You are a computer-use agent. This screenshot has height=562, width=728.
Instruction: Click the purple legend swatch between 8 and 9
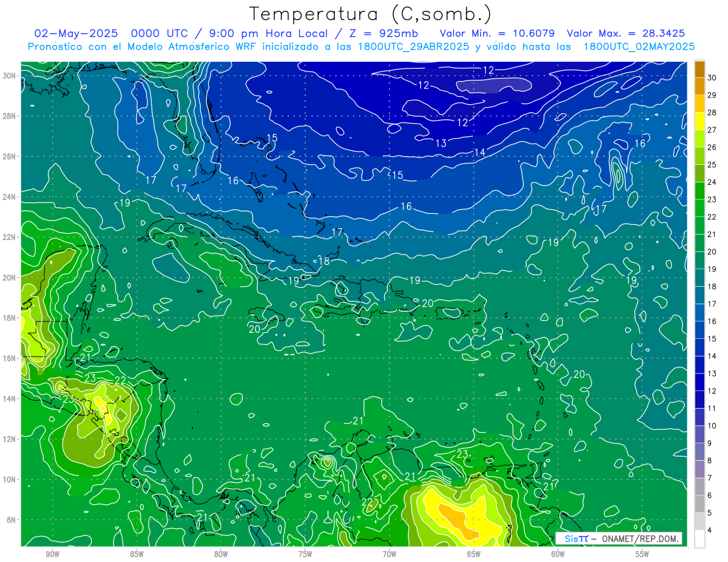[699, 452]
